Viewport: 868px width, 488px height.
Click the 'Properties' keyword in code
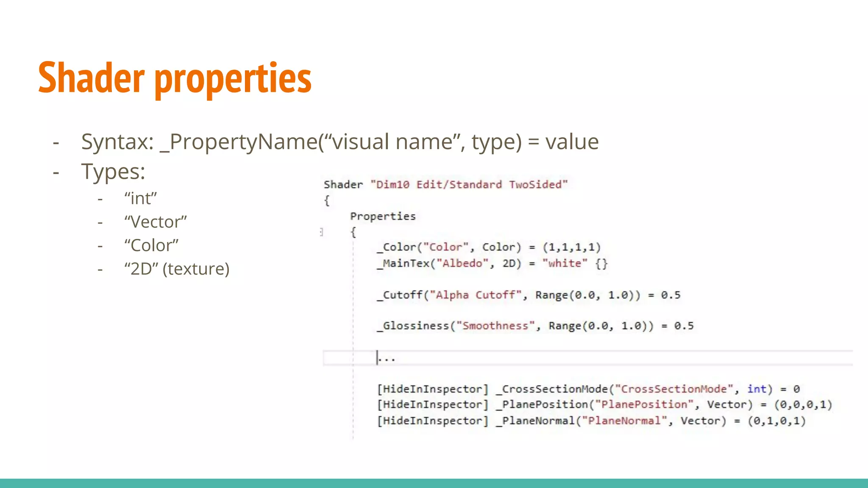pos(383,216)
